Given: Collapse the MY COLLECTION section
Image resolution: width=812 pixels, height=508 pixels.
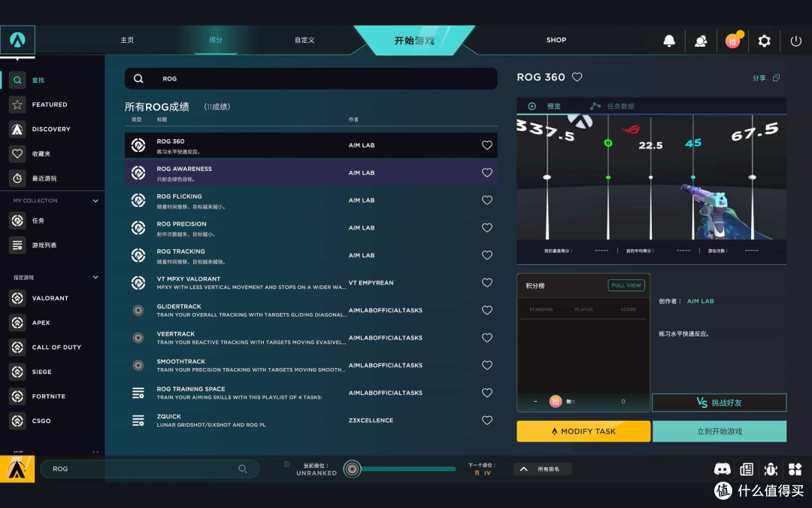Looking at the screenshot, I should tap(95, 201).
